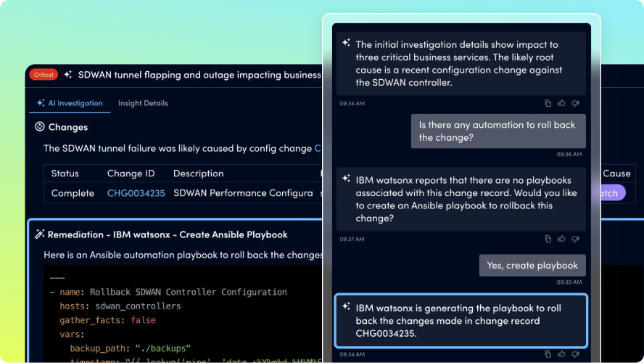Screen dimensions: 644x363
Task: Open change record CHG0034235 link
Action: pos(136,193)
